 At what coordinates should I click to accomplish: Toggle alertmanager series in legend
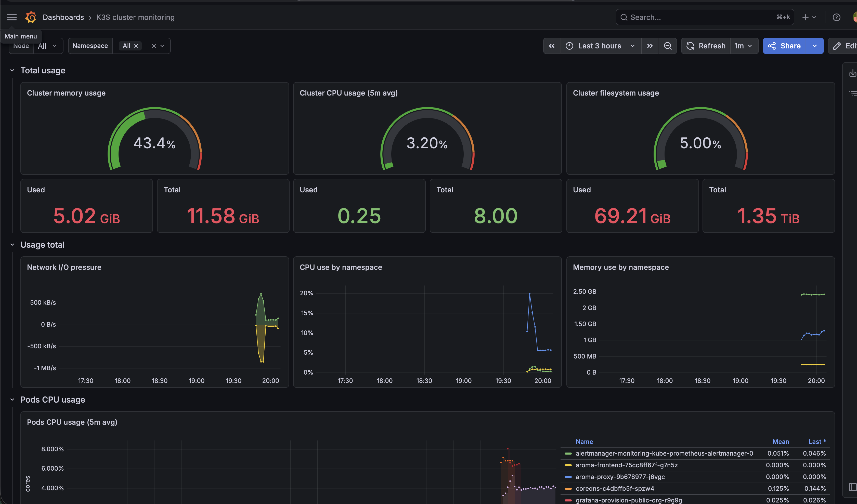click(x=664, y=453)
